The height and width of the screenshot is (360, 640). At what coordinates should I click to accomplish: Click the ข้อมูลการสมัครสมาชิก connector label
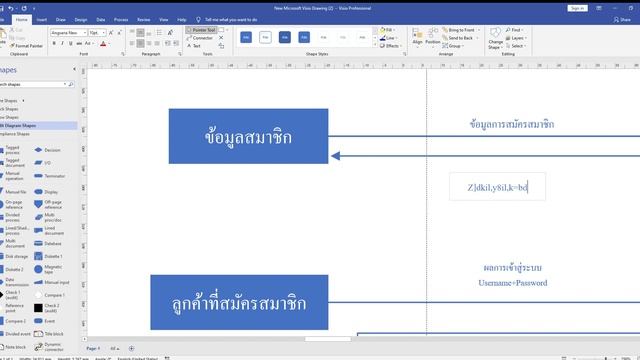tap(512, 124)
